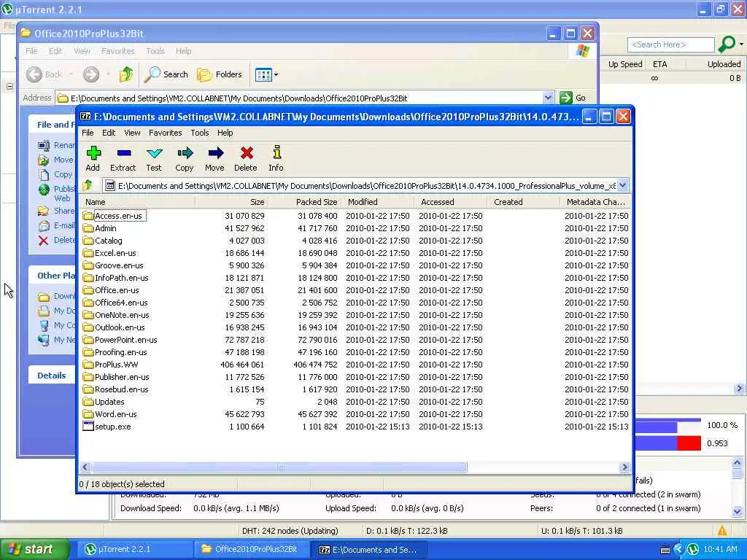Image resolution: width=747 pixels, height=560 pixels.
Task: Open the 7-Zip View menu
Action: point(132,133)
